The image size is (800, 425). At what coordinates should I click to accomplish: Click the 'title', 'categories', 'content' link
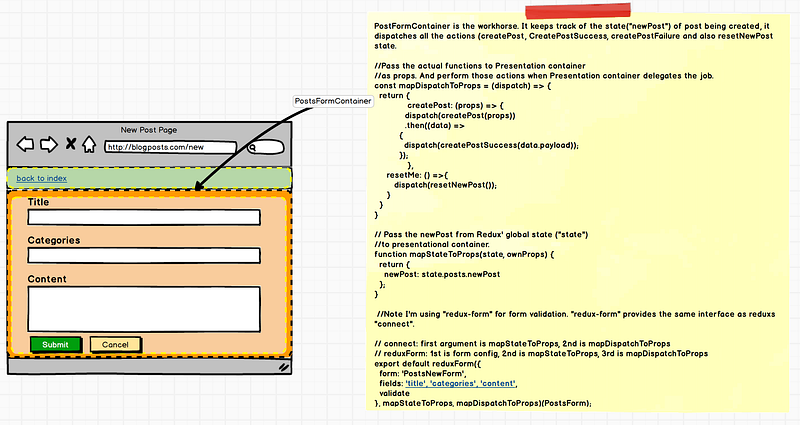[461, 383]
